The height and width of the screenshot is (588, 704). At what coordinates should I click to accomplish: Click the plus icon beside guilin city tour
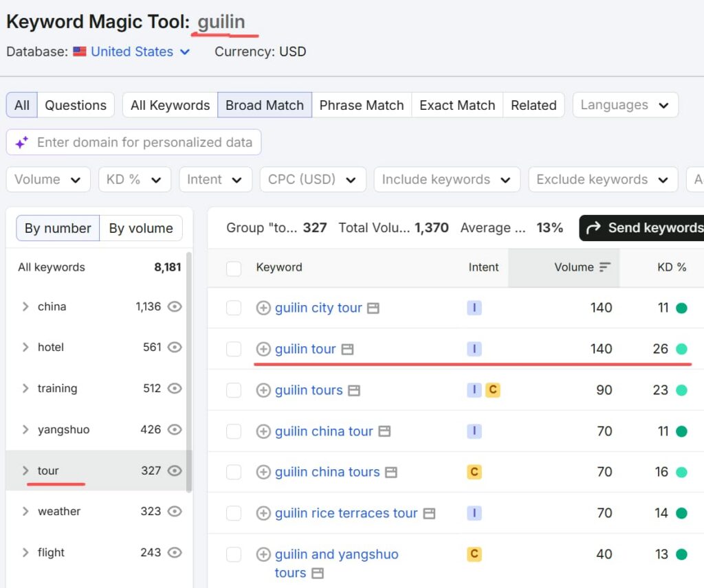tap(263, 308)
